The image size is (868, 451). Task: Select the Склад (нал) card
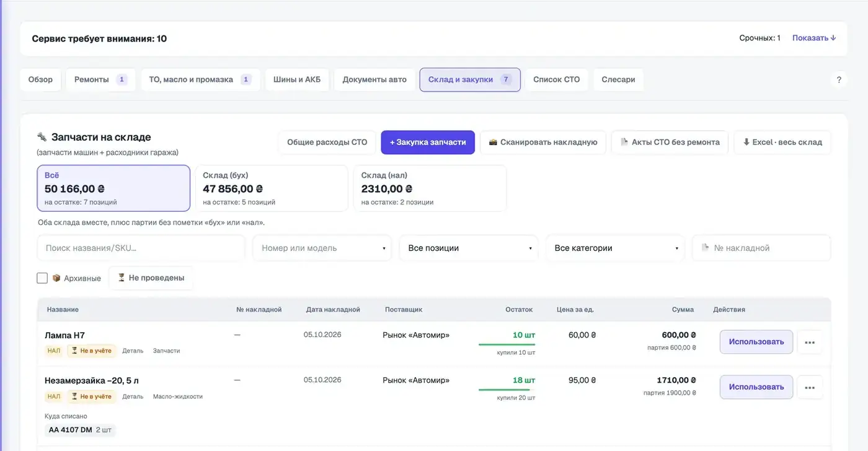click(x=430, y=188)
